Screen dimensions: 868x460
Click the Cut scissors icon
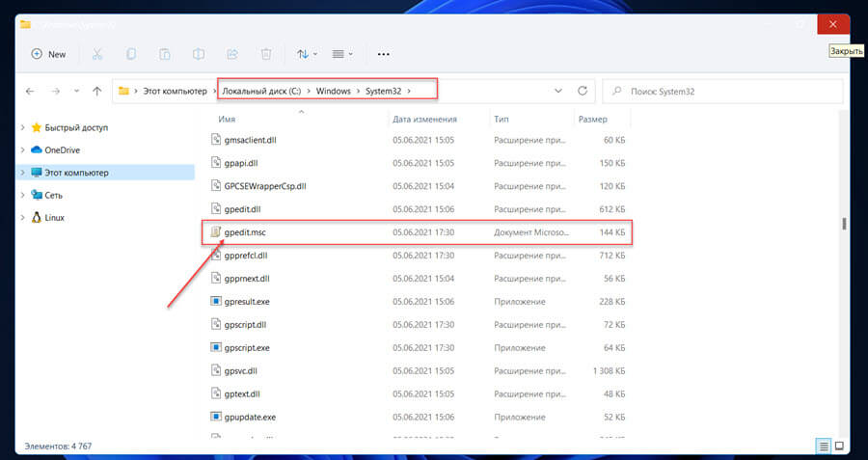pyautogui.click(x=97, y=54)
